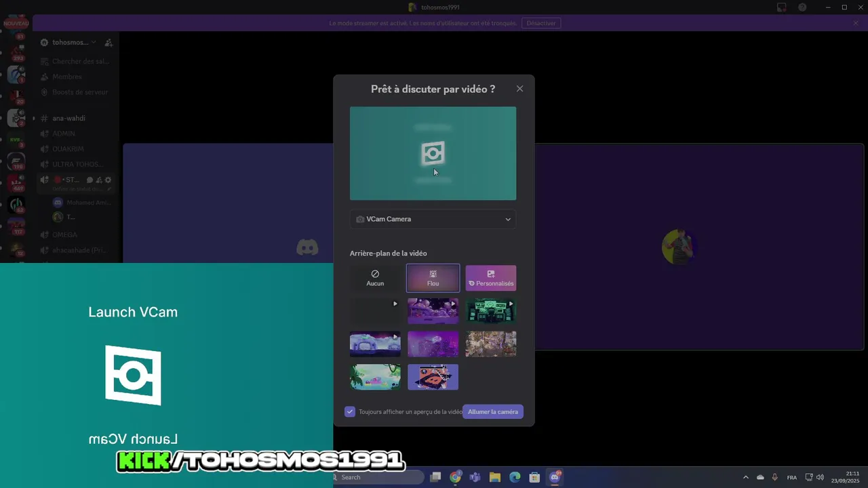
Task: Click the VCam logo in camera preview
Action: click(433, 153)
